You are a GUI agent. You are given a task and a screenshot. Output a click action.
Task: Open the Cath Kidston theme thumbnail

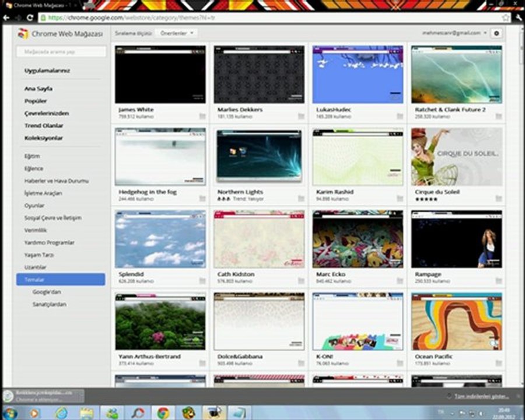(259, 239)
